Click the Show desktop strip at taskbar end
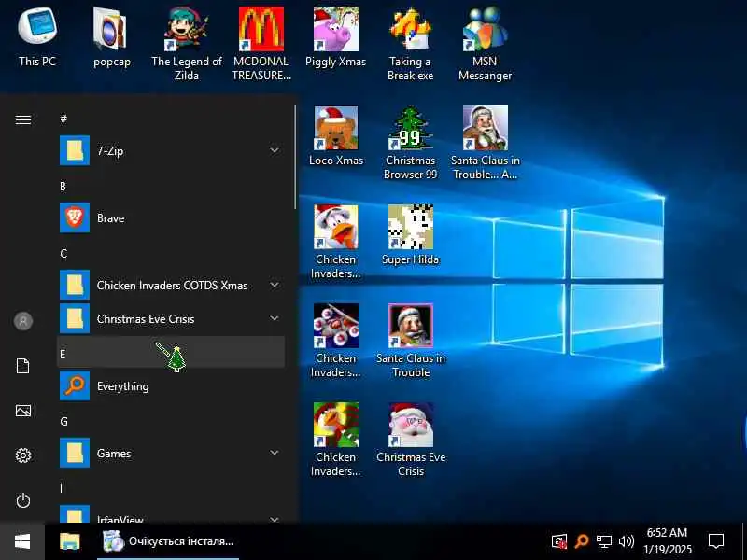The height and width of the screenshot is (560, 747). [x=744, y=541]
